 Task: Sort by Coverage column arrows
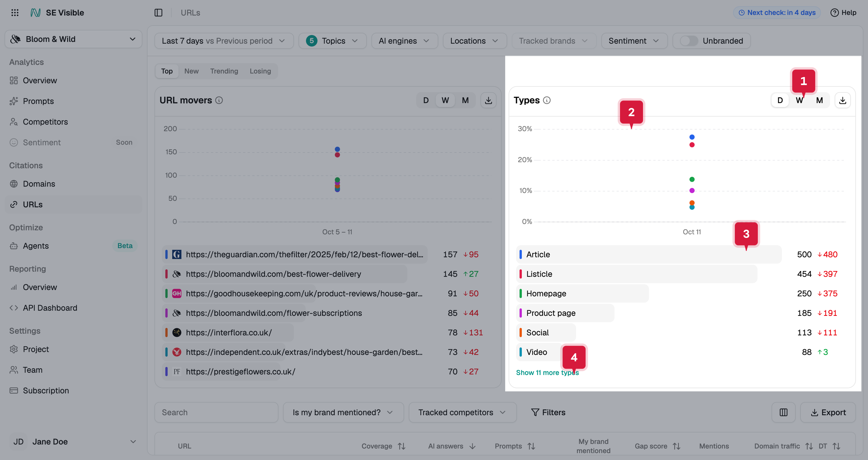(401, 446)
